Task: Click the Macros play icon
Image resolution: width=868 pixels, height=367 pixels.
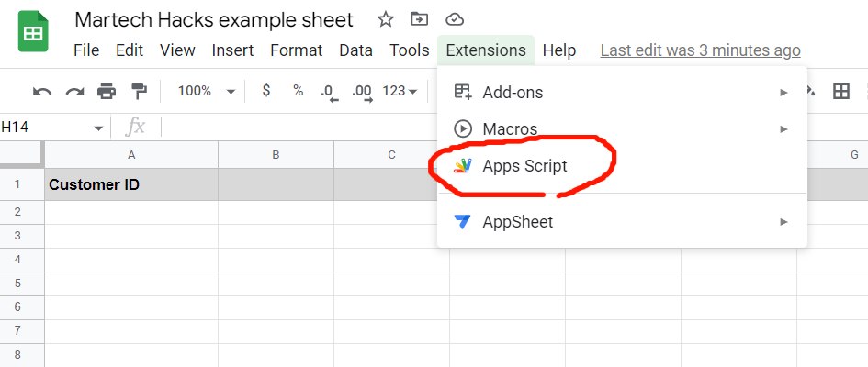Action: pyautogui.click(x=462, y=128)
